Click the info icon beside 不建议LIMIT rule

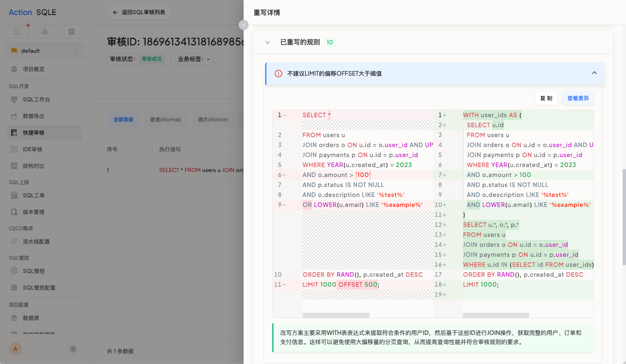278,74
